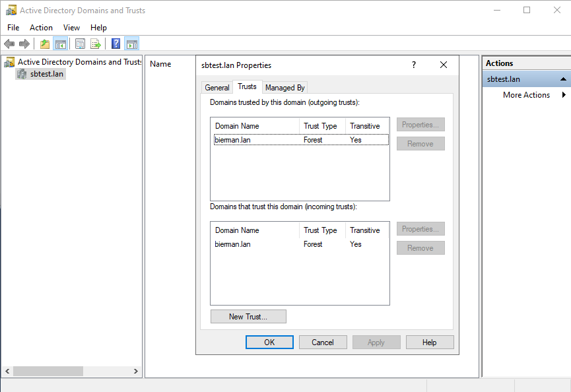The width and height of the screenshot is (571, 392).
Task: Click the dialog's question mark help button
Action: tap(414, 65)
